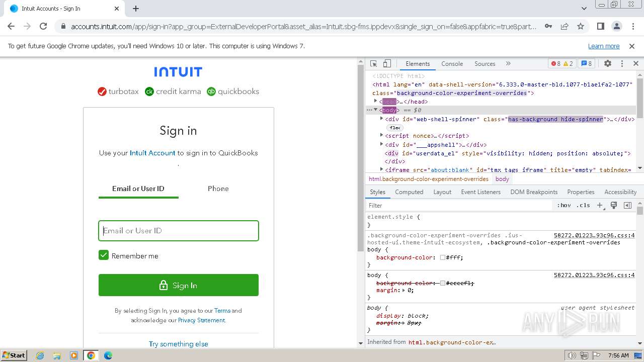
Task: Select the Email or User ID tab
Action: click(x=138, y=189)
